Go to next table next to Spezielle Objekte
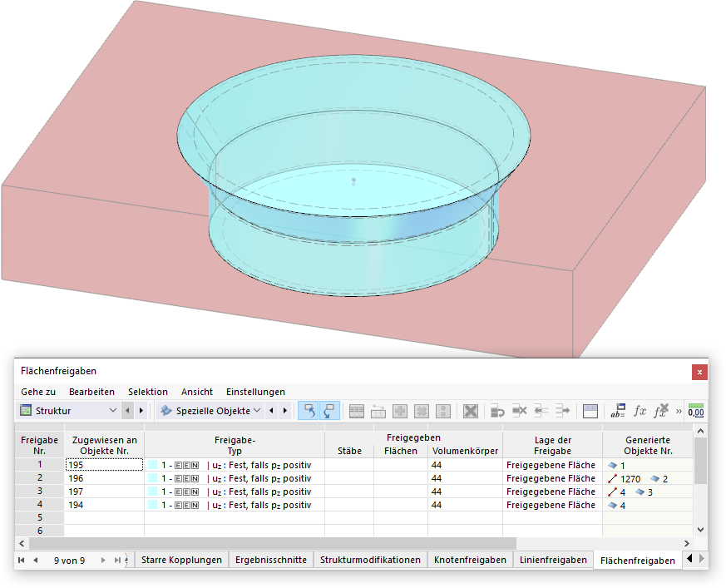Screen dimensions: 726x588 click(x=285, y=411)
